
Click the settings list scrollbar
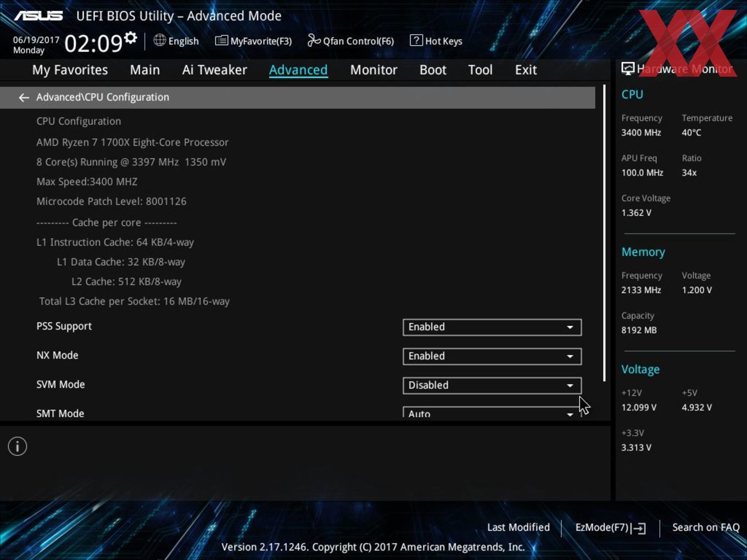coord(604,233)
